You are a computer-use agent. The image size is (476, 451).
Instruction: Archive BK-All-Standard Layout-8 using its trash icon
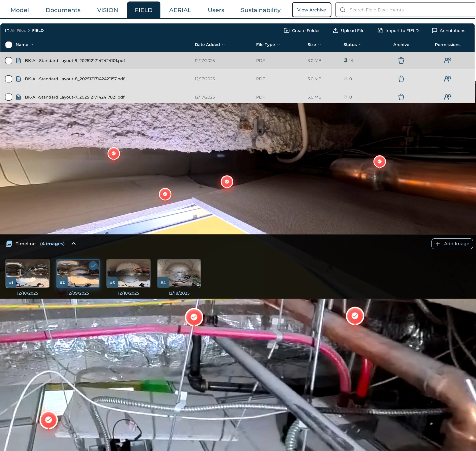401,79
